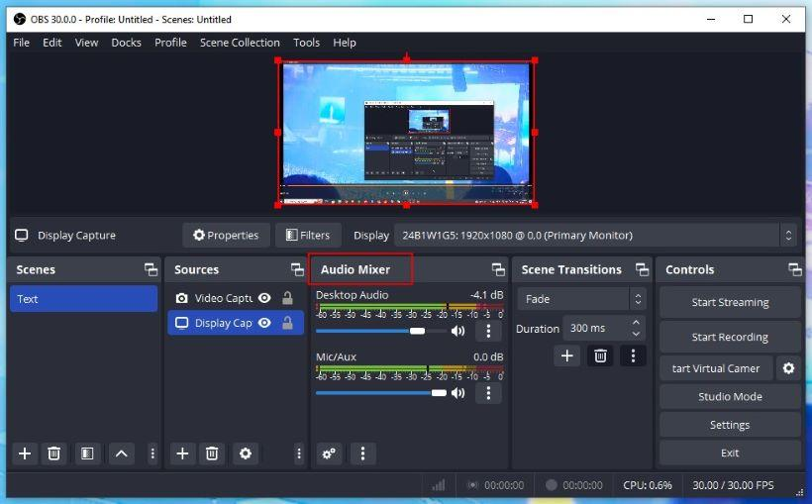Undock the Controls panel with its float icon

click(x=795, y=269)
